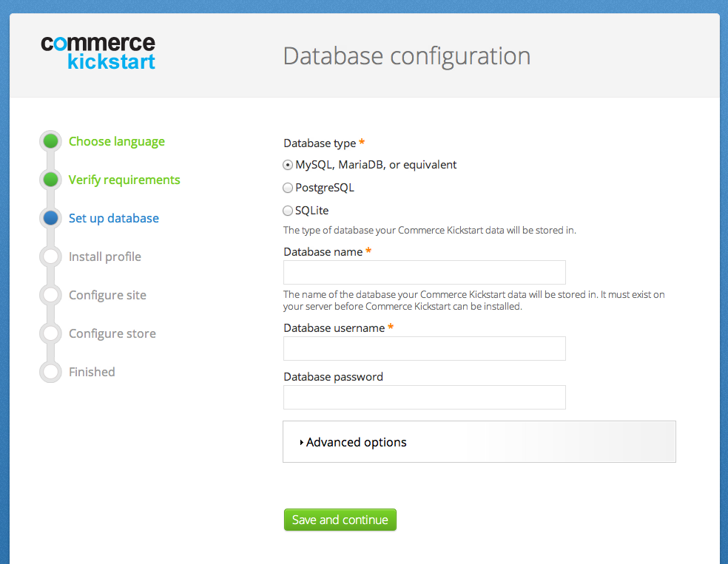
Task: Click into the Database username field
Action: (x=424, y=348)
